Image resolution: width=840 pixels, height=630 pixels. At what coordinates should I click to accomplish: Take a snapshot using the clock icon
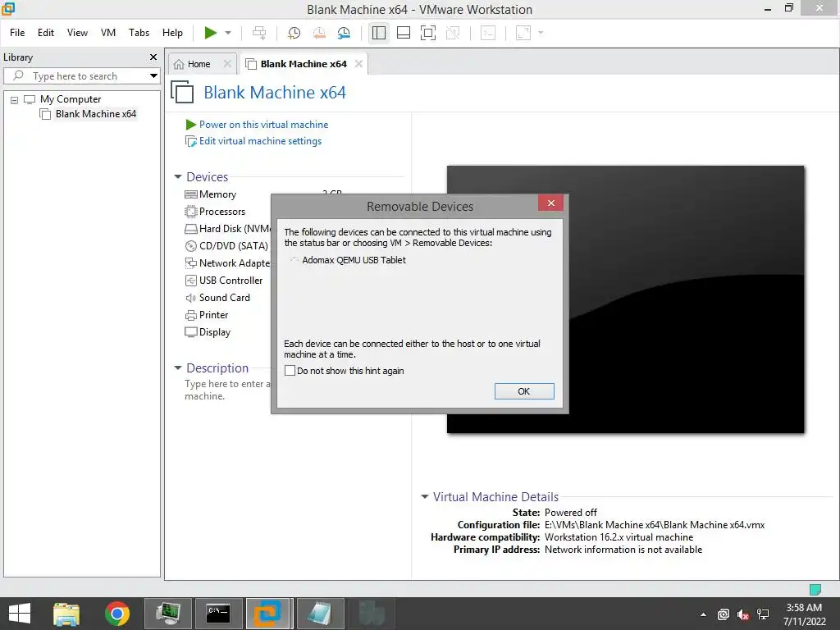294,33
